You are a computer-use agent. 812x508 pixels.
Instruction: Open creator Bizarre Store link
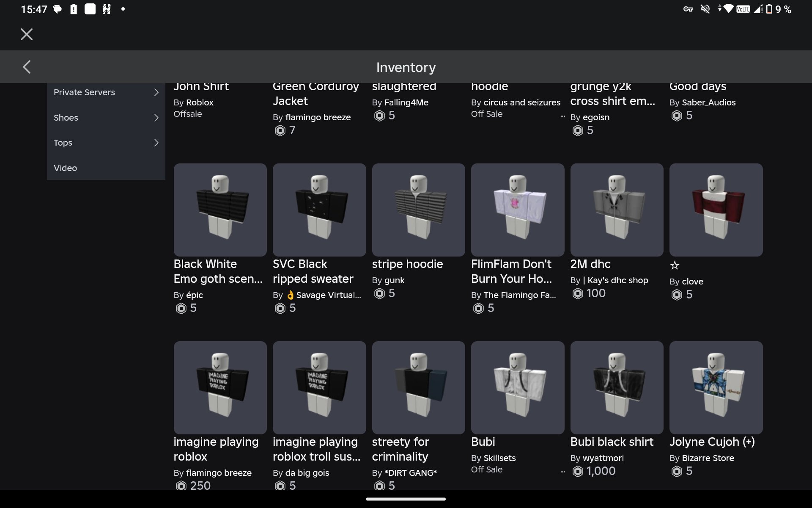pos(708,458)
